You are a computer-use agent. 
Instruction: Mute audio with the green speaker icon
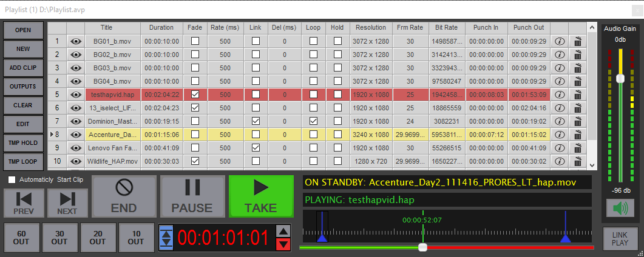[x=619, y=208]
